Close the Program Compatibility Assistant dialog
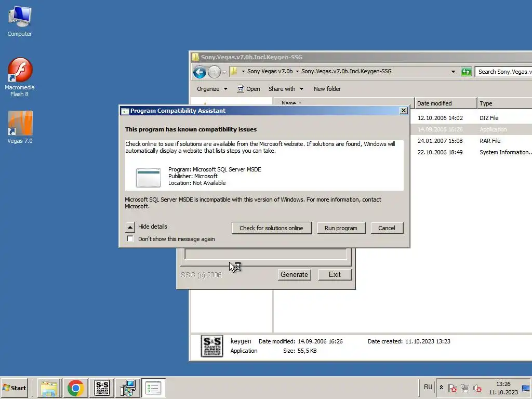The width and height of the screenshot is (532, 399). (x=403, y=111)
